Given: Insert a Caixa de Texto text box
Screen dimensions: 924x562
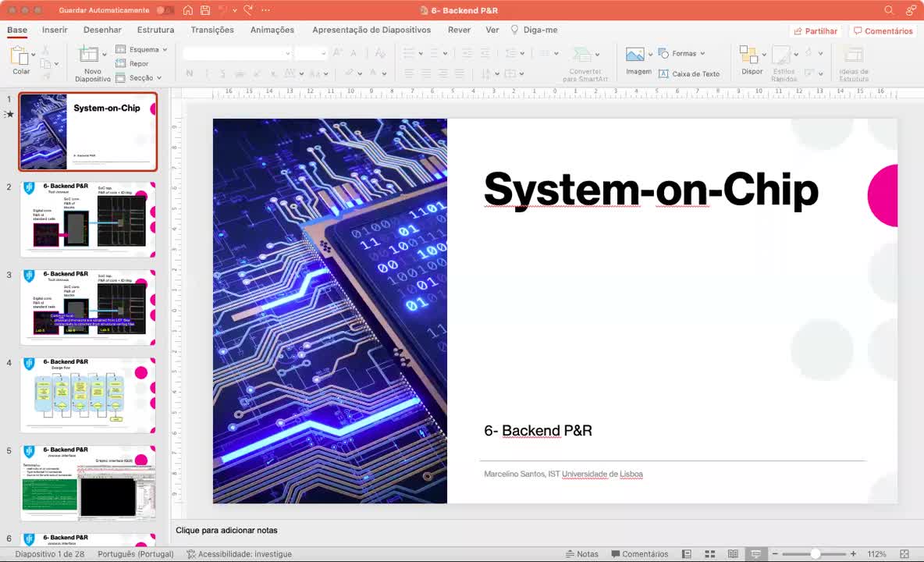Looking at the screenshot, I should coord(689,73).
